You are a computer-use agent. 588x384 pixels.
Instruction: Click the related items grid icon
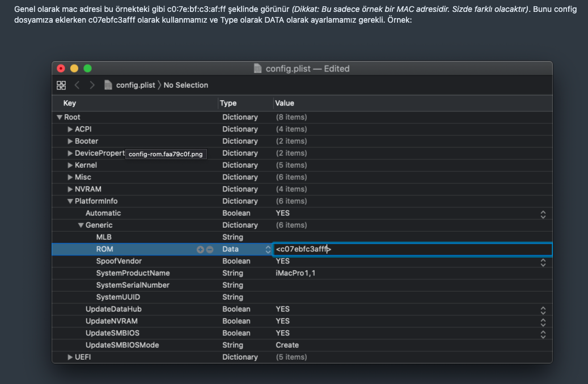[x=61, y=85]
